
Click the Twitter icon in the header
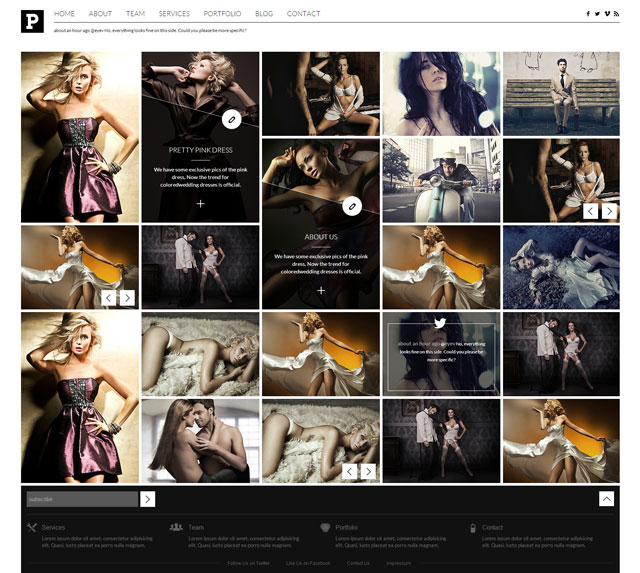coord(597,14)
